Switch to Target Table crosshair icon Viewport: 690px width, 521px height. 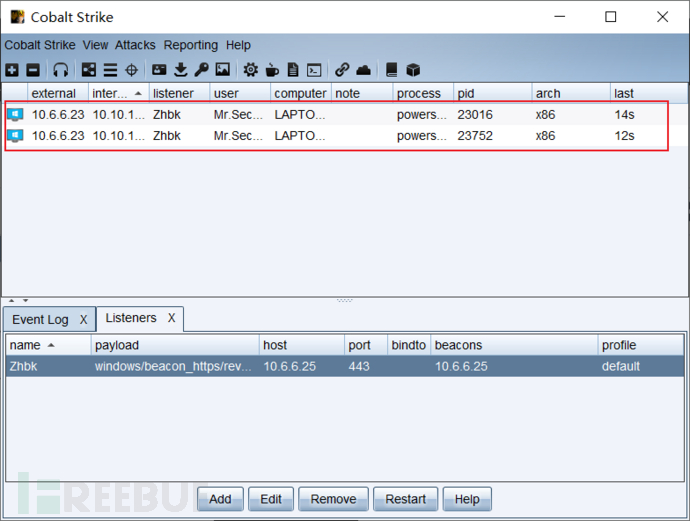click(132, 70)
